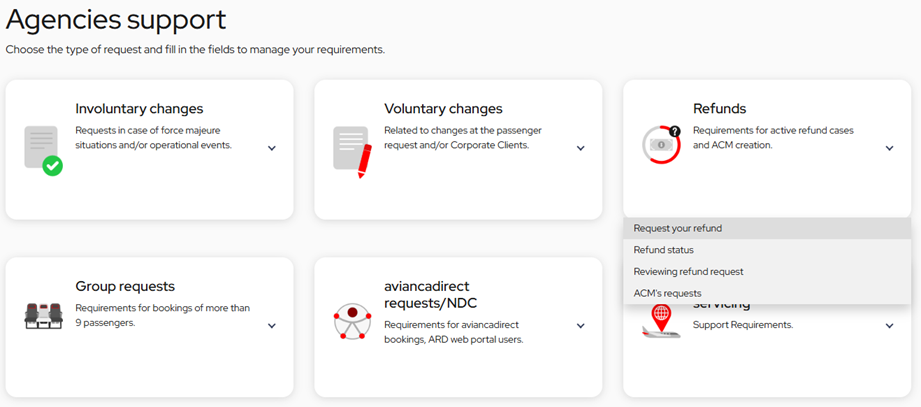Click the aviancadirect network globe icon
Viewport: 921px width, 407px height.
click(x=352, y=322)
